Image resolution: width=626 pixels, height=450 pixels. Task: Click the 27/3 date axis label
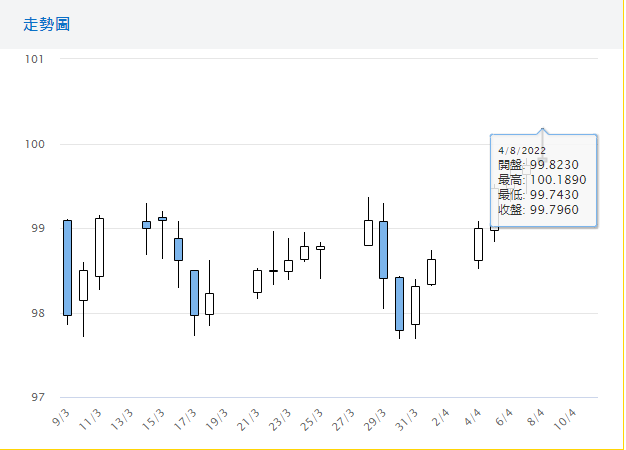[x=343, y=416]
